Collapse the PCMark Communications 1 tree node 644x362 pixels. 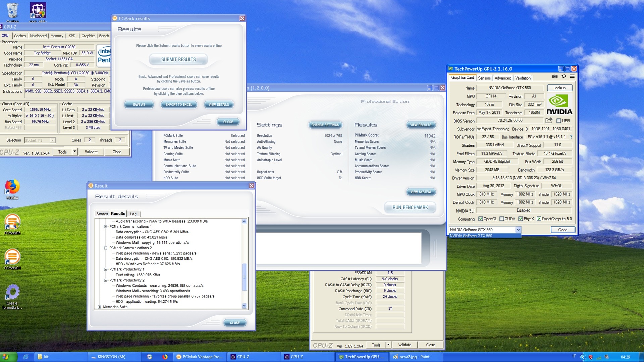click(106, 227)
